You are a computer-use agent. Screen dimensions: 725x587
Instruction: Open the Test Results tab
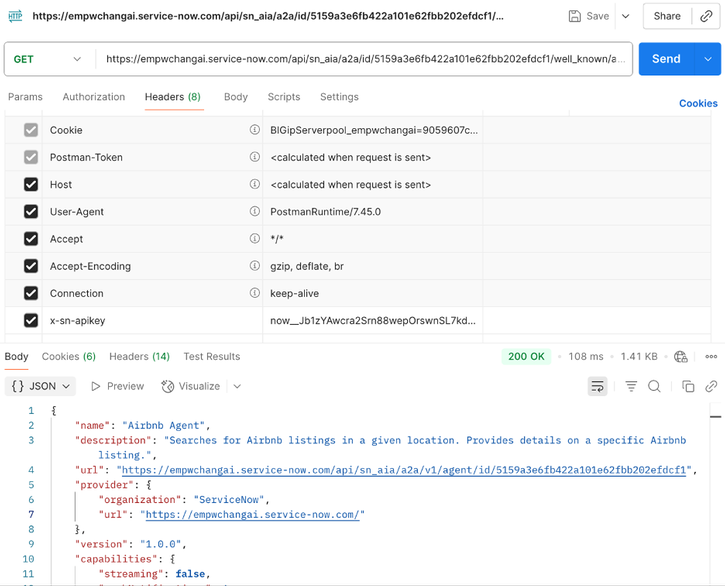tap(212, 357)
